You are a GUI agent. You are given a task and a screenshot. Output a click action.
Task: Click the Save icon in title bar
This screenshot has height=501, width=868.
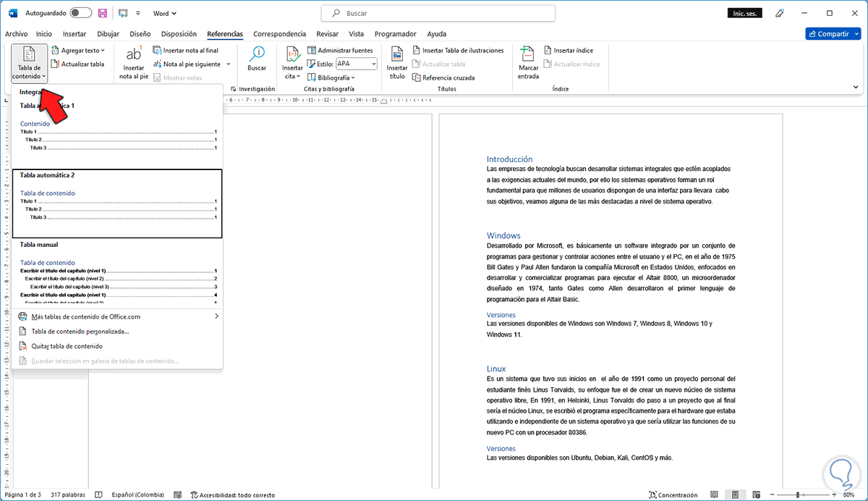[x=102, y=13]
